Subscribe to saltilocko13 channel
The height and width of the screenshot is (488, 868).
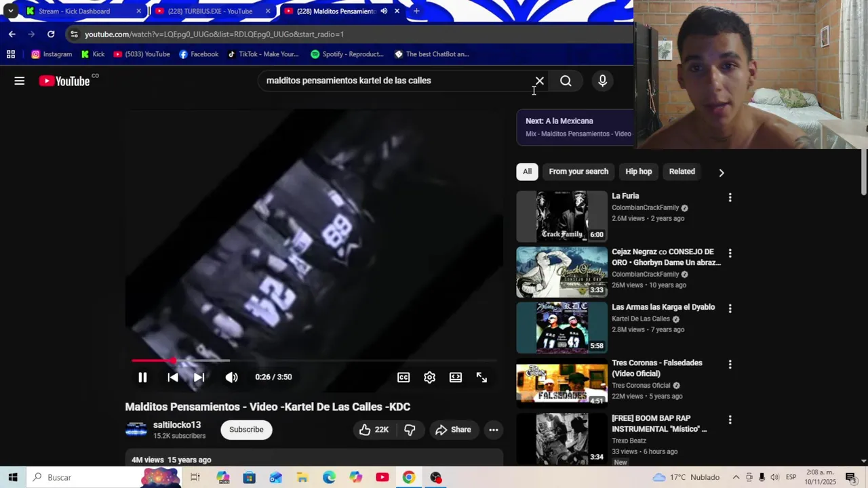tap(246, 430)
